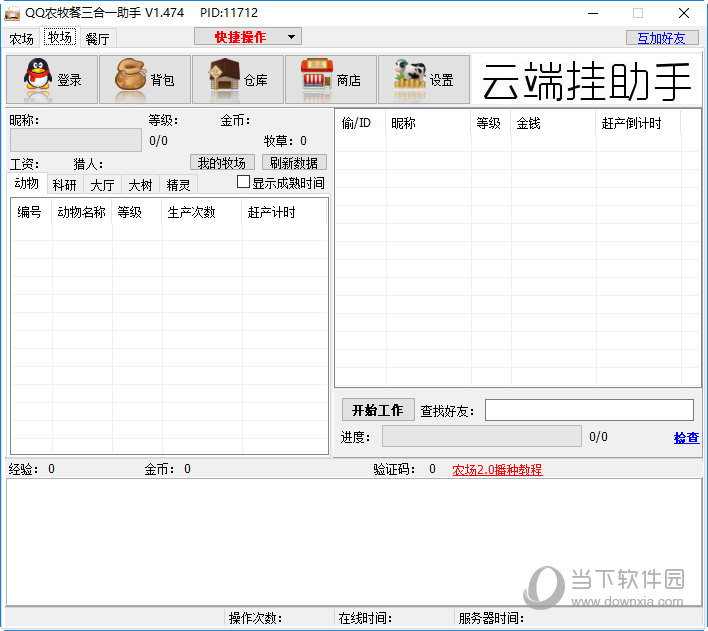The image size is (708, 631).
Task: Enable 显示成熟时间 checkbox
Action: (x=243, y=182)
